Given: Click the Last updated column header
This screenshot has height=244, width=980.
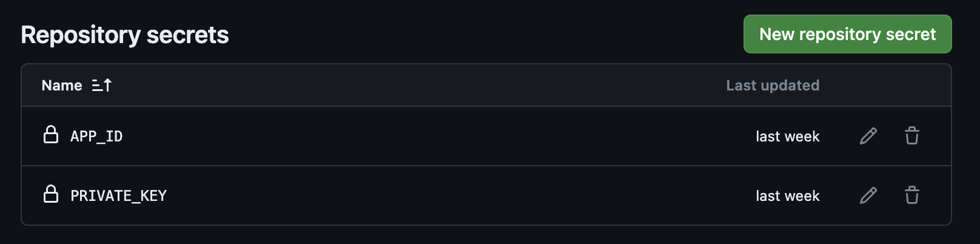Looking at the screenshot, I should (x=772, y=86).
